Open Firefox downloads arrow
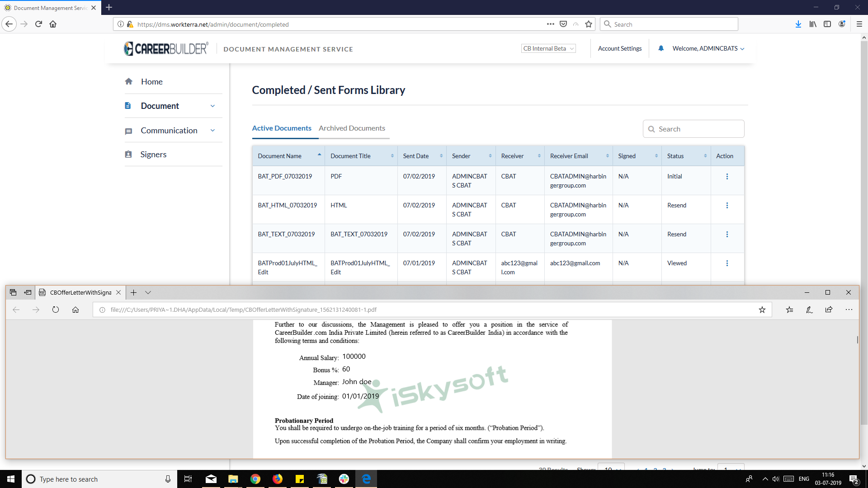Viewport: 868px width, 488px height. (798, 24)
